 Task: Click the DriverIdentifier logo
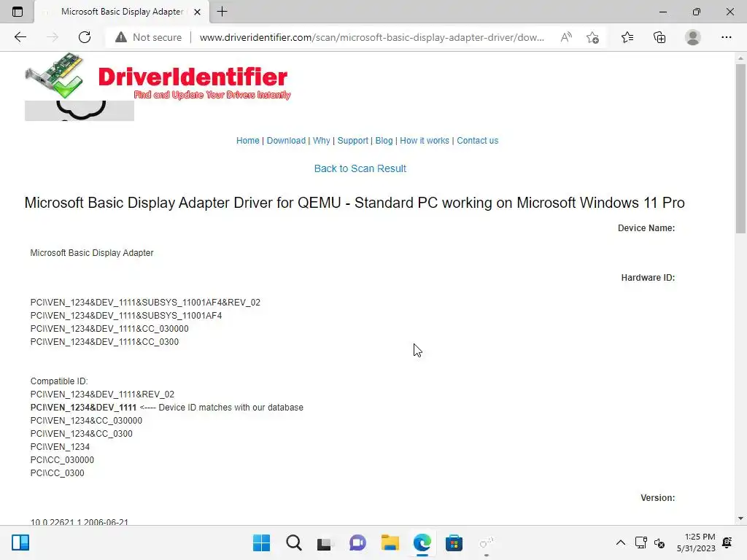(158, 77)
